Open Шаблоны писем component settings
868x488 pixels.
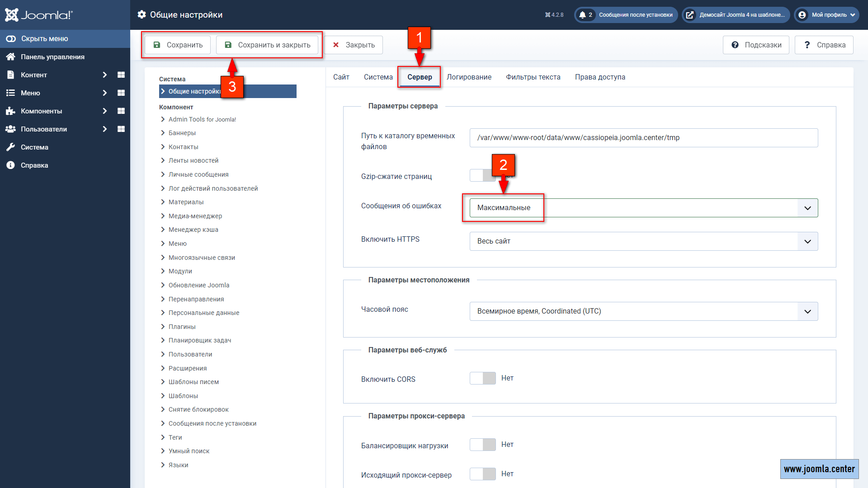pos(193,382)
